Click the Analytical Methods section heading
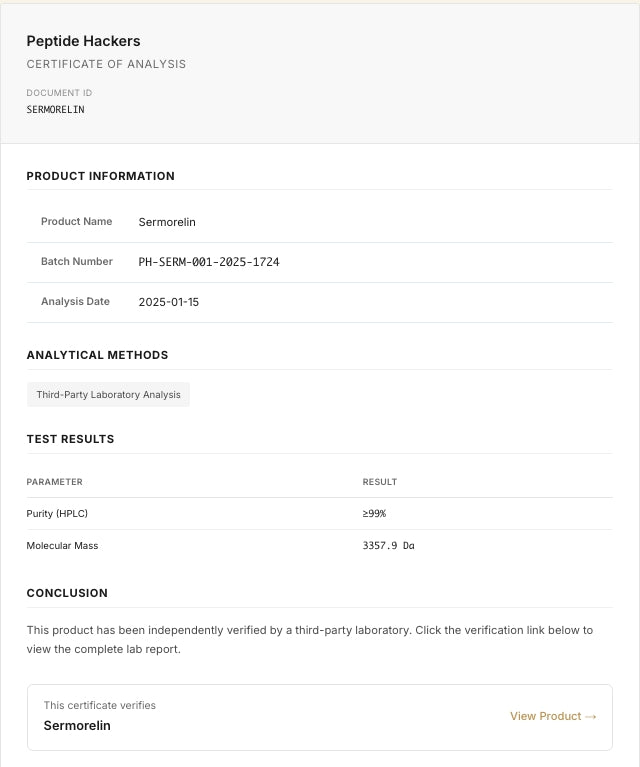This screenshot has width=640, height=767. coord(97,355)
